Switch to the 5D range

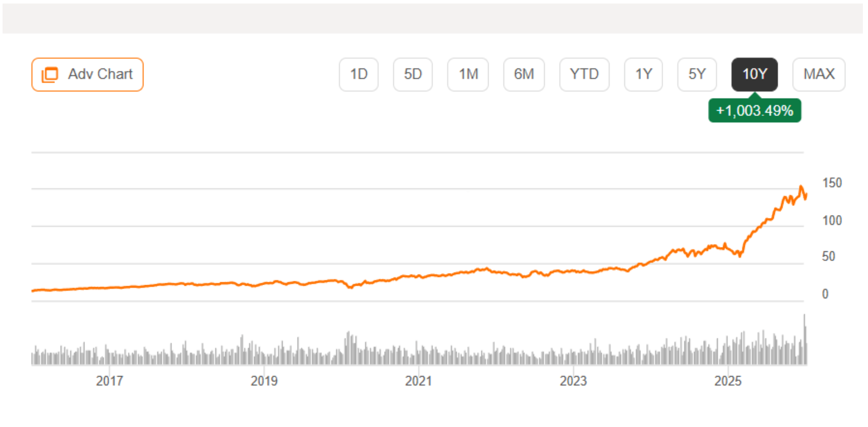(412, 74)
